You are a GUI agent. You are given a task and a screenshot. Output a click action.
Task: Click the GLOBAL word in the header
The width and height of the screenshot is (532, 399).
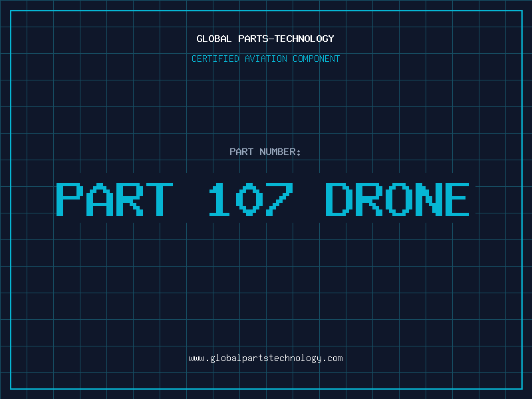[213, 39]
